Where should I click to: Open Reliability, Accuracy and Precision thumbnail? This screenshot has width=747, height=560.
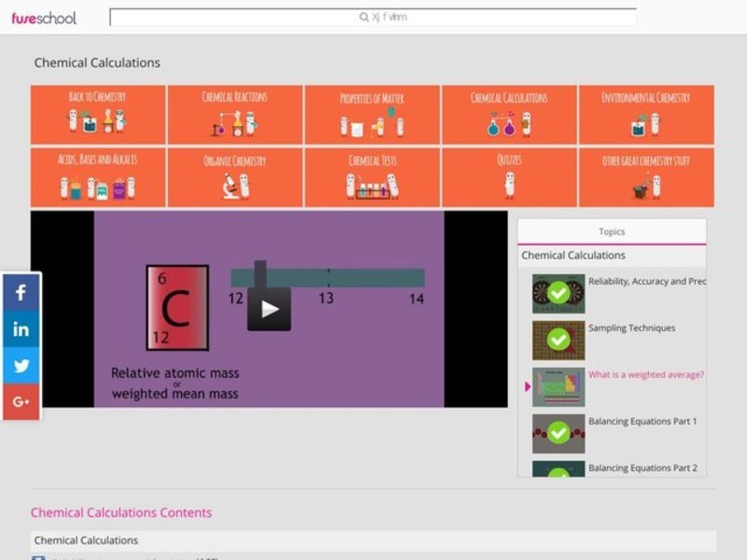[558, 293]
